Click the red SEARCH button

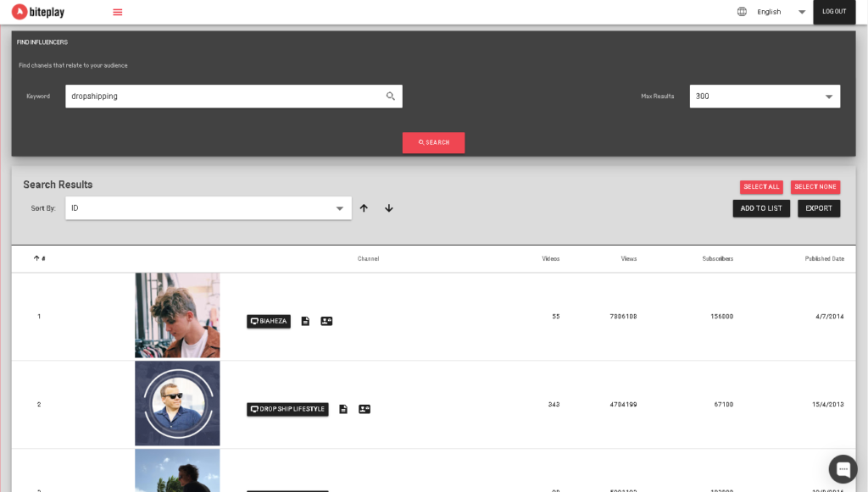point(433,142)
